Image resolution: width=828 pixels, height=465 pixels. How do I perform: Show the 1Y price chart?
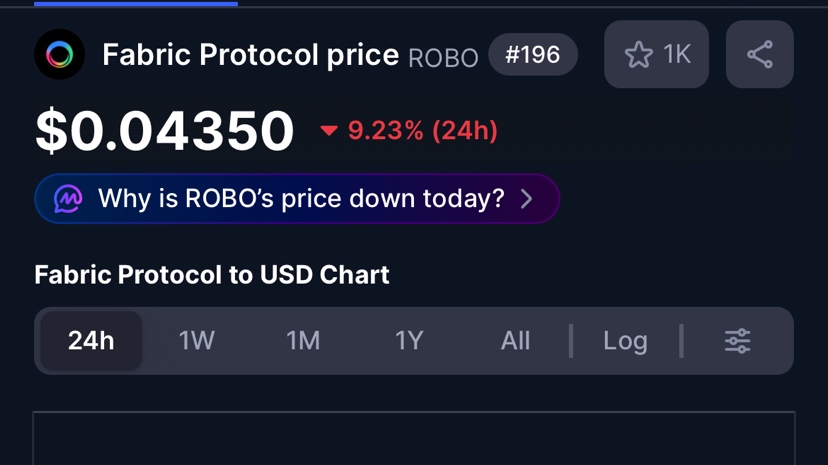(x=409, y=341)
